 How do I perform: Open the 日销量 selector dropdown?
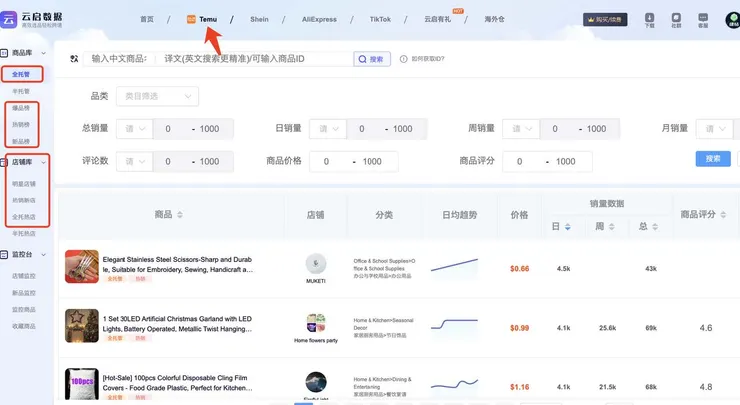[328, 129]
